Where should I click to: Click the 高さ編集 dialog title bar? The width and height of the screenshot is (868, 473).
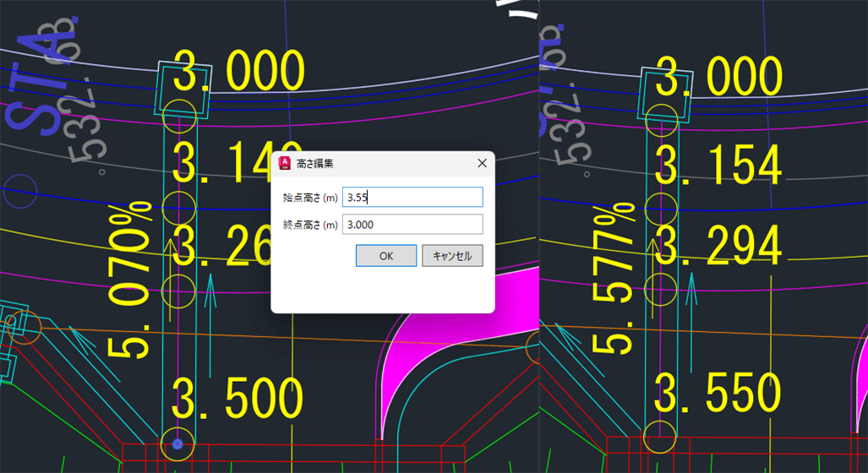pyautogui.click(x=380, y=163)
